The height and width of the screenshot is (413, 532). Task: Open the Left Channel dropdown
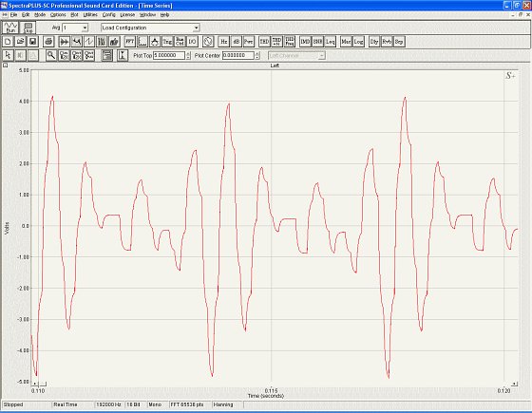point(322,55)
